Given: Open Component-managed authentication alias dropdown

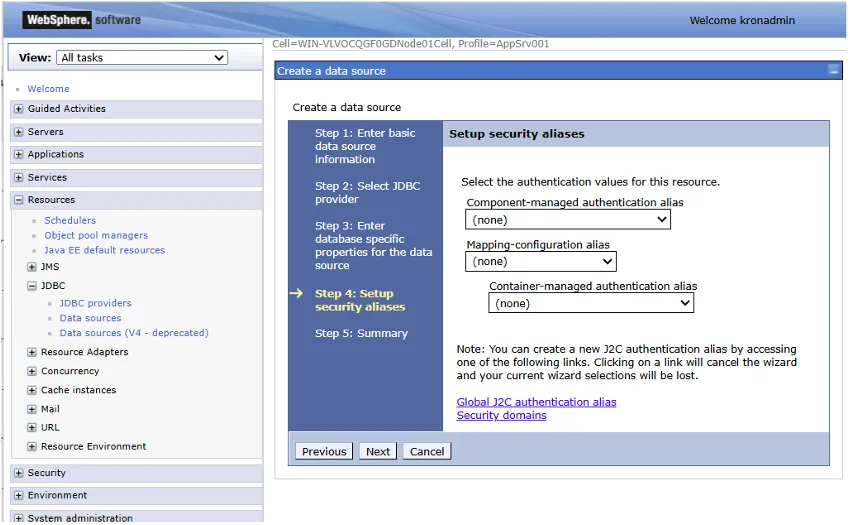Looking at the screenshot, I should tap(568, 220).
